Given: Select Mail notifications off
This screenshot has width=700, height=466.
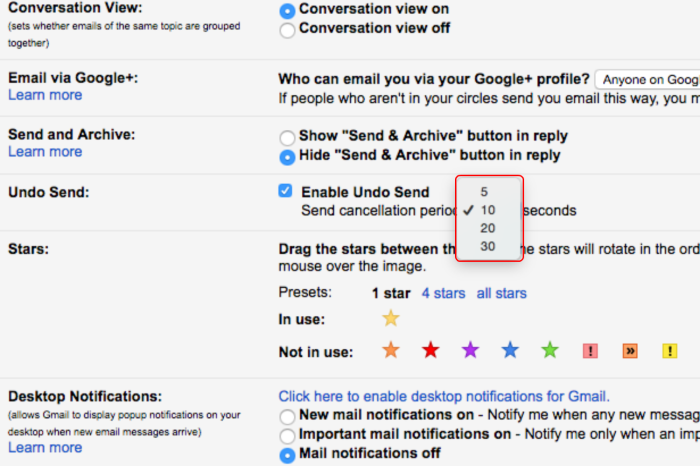Looking at the screenshot, I should pos(287,455).
